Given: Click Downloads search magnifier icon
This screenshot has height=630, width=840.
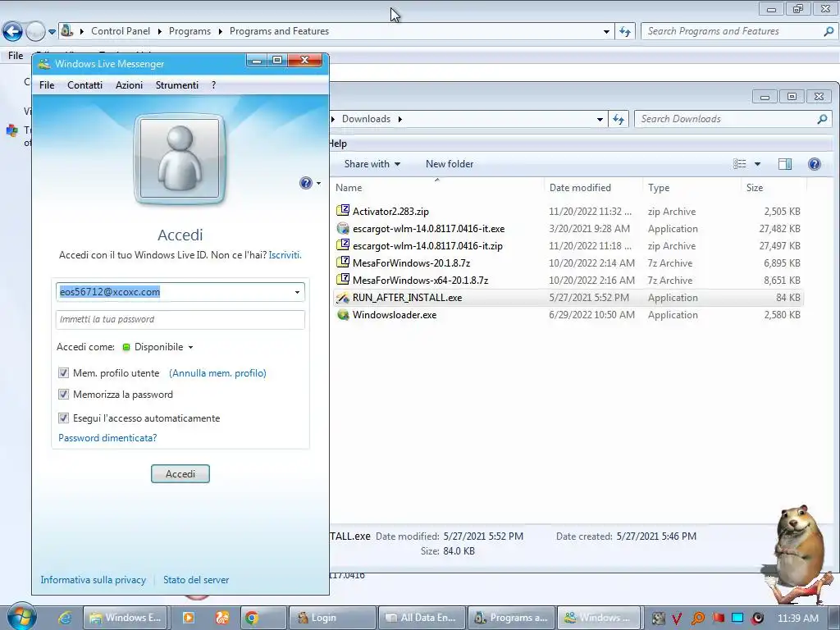Looking at the screenshot, I should (822, 119).
